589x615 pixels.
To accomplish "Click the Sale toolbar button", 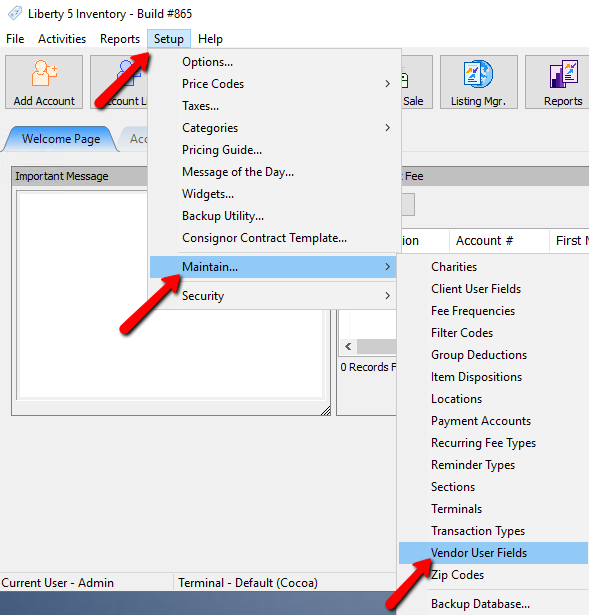I will point(416,82).
